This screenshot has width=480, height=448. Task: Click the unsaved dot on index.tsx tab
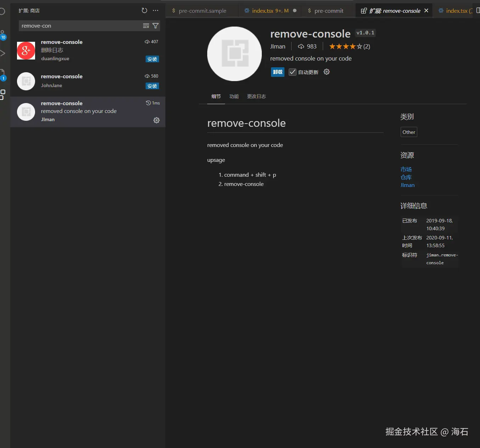click(x=295, y=11)
